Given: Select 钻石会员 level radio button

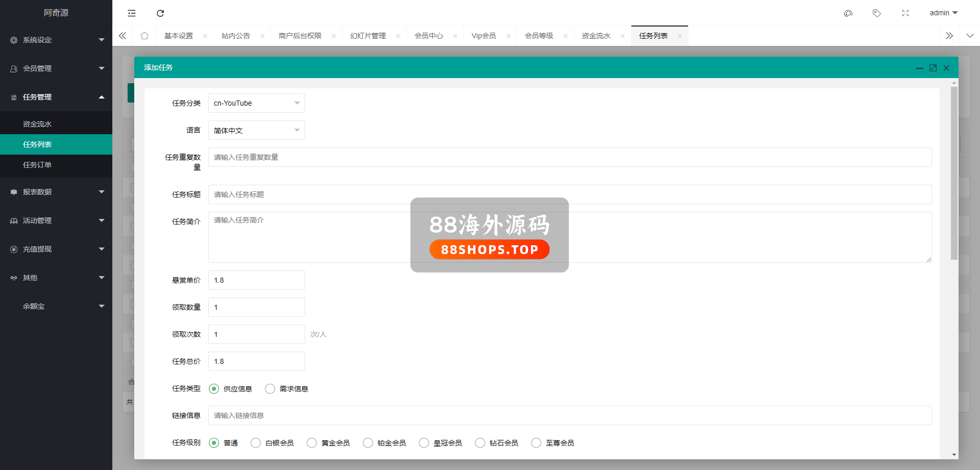Looking at the screenshot, I should pos(480,443).
